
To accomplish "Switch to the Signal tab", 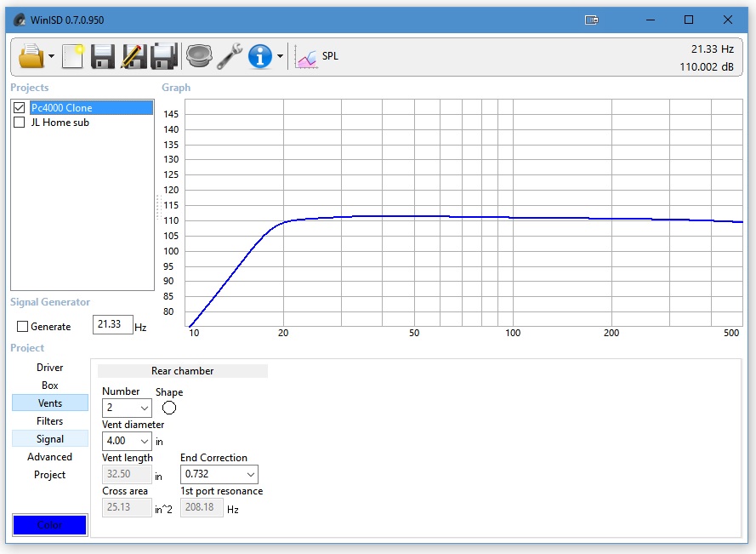I will (50, 438).
